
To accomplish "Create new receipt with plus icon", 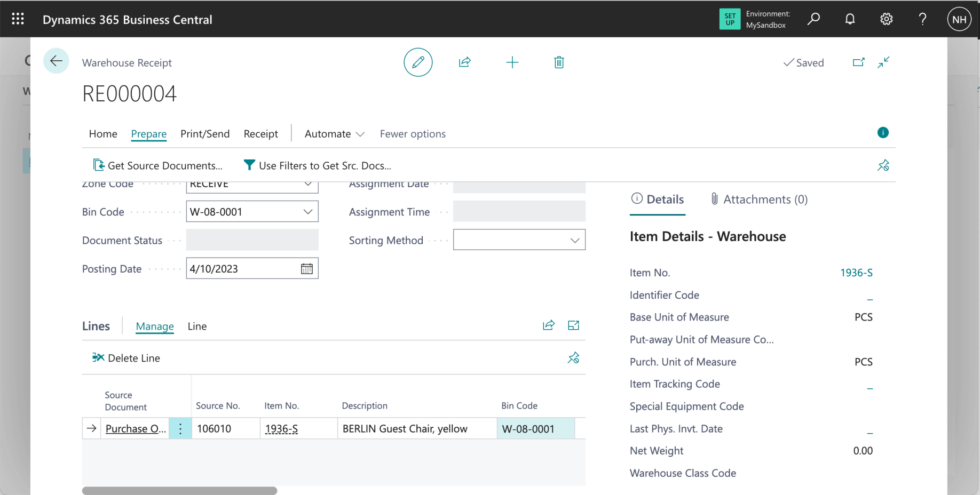I will pyautogui.click(x=512, y=62).
